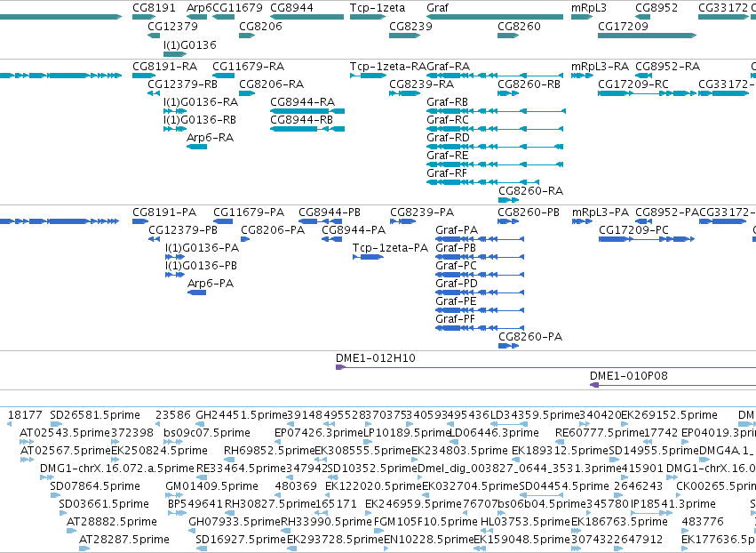Select the CG8191 gene label
Image resolution: width=756 pixels, height=553 pixels.
coord(155,8)
